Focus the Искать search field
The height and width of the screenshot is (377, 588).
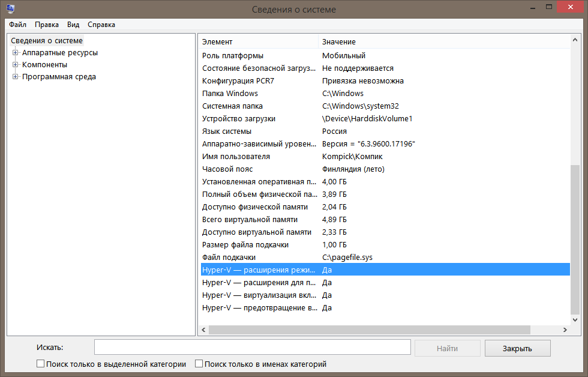pyautogui.click(x=253, y=347)
